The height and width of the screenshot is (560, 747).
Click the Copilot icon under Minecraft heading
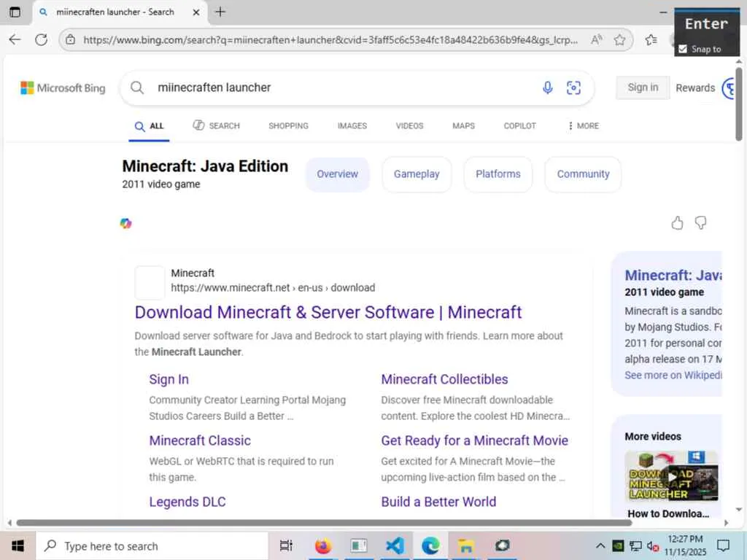[x=125, y=223]
